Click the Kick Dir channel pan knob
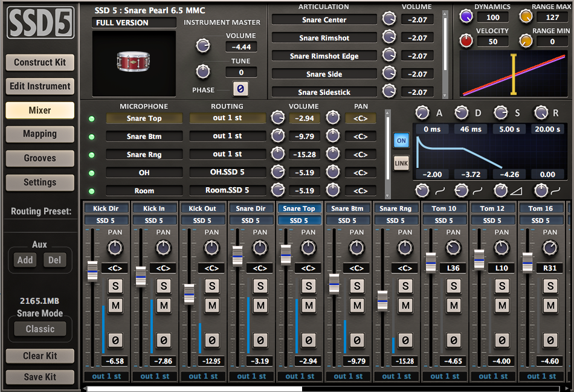Viewport: 574px width, 392px height. coord(115,248)
